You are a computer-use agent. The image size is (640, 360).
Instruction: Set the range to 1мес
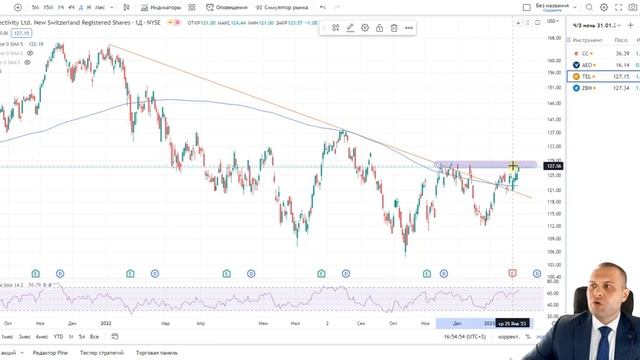click(7, 337)
